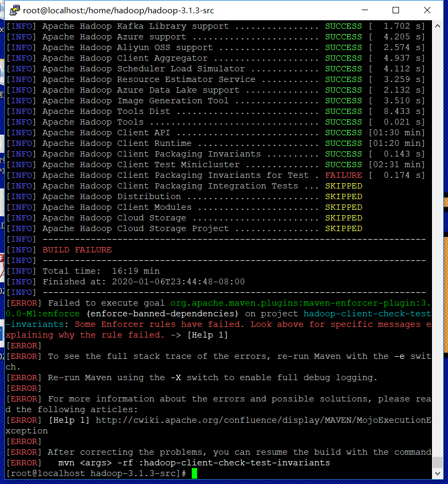Click 'Apache Hadoop Aliyun OSS support' line

tap(216, 47)
